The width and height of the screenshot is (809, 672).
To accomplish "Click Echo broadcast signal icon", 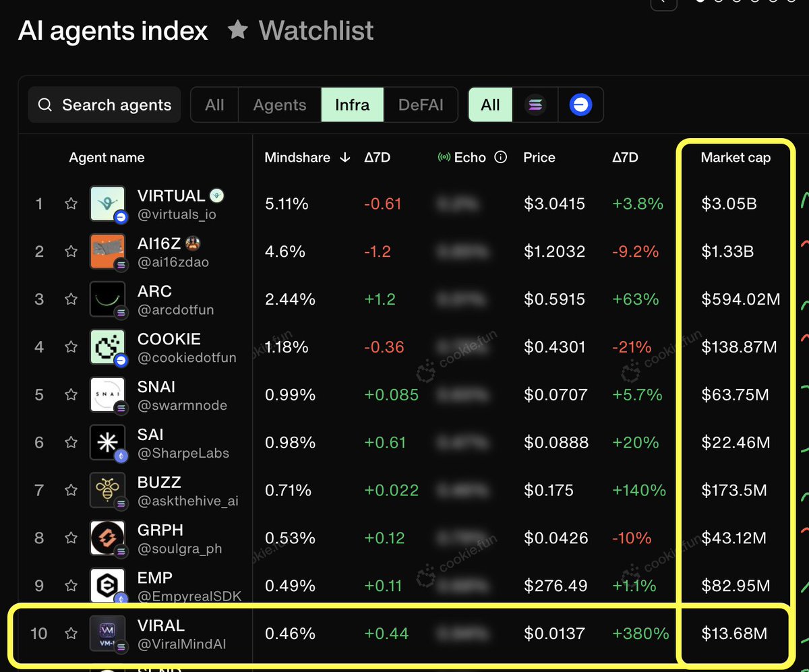I will click(x=444, y=157).
